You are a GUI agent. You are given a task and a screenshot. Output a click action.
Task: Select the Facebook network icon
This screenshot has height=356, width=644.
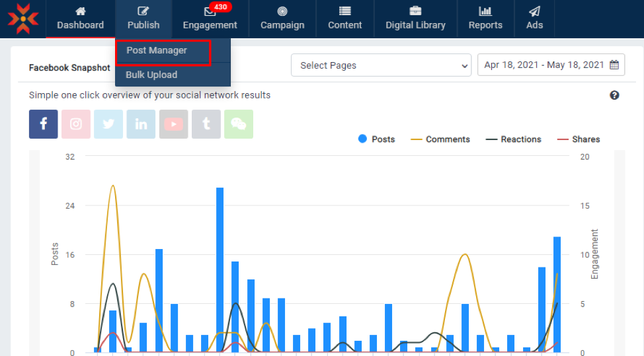44,124
